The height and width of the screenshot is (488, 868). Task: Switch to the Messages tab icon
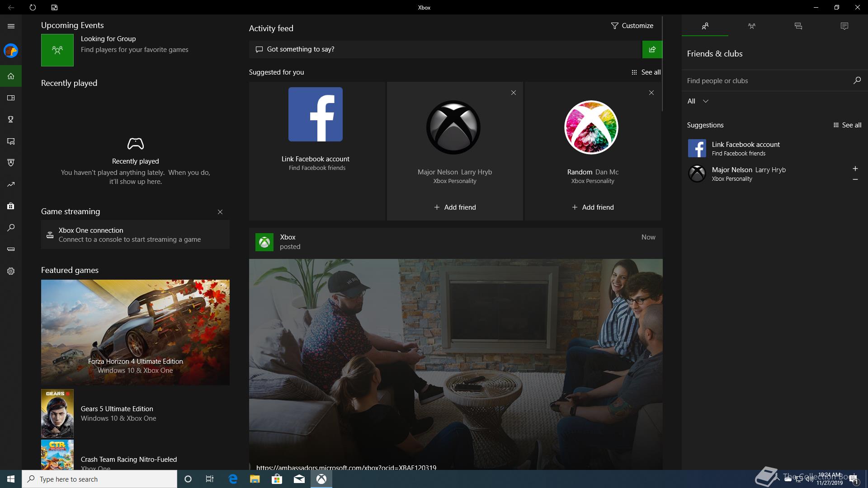click(x=798, y=26)
